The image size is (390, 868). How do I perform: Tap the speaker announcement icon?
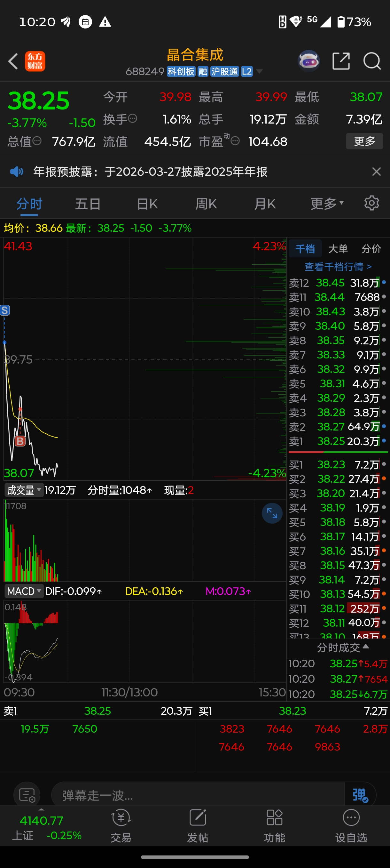tap(17, 172)
